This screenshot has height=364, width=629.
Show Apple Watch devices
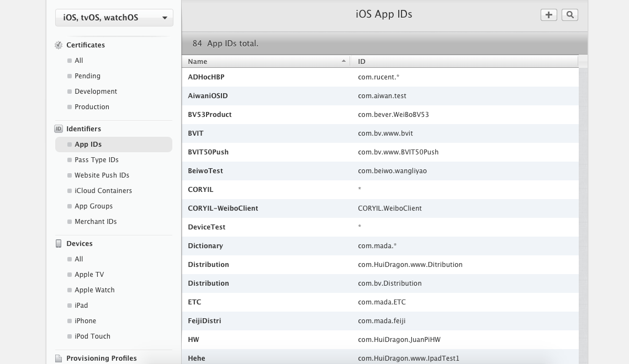click(94, 290)
